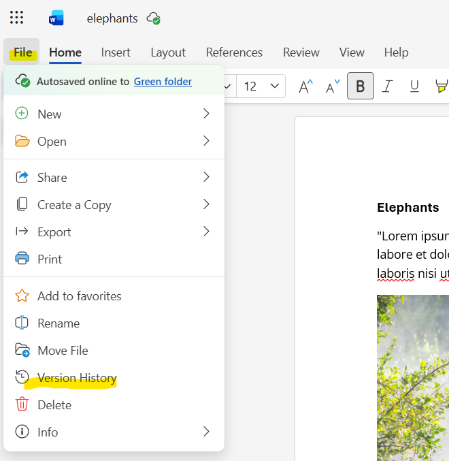
Task: Select Print from the File menu
Action: click(114, 259)
